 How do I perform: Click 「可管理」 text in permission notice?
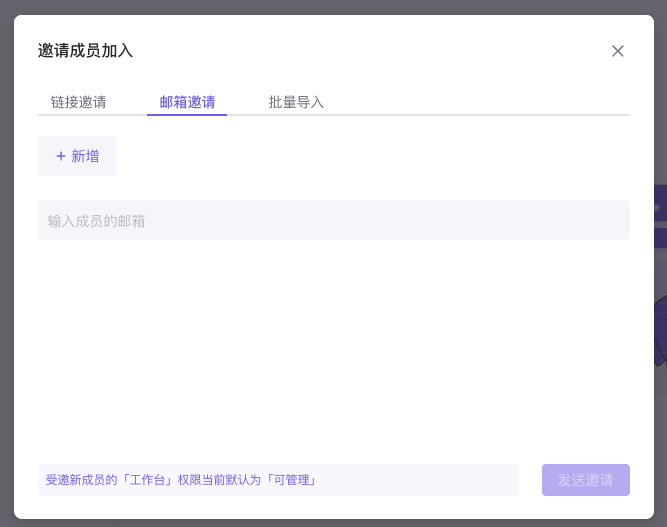(291, 480)
